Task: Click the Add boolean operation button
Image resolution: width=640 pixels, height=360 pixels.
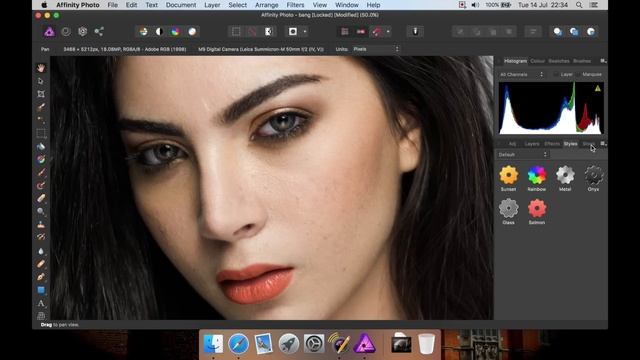Action: pyautogui.click(x=558, y=31)
